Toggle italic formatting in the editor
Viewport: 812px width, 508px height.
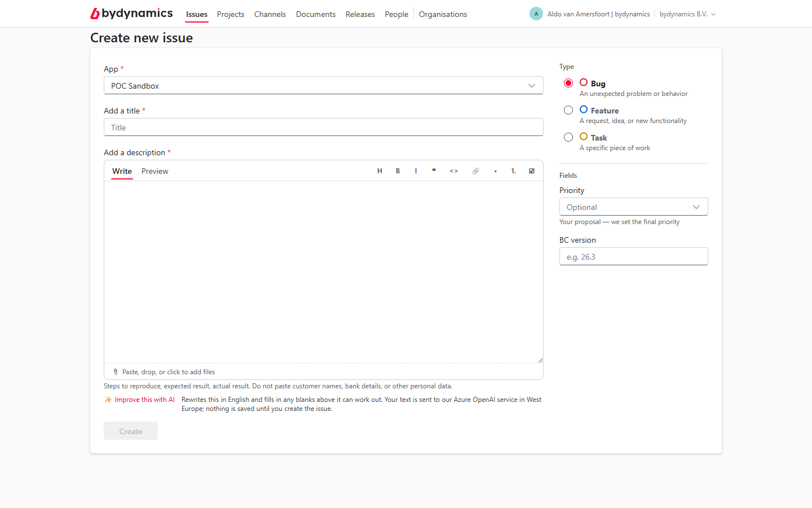[416, 171]
